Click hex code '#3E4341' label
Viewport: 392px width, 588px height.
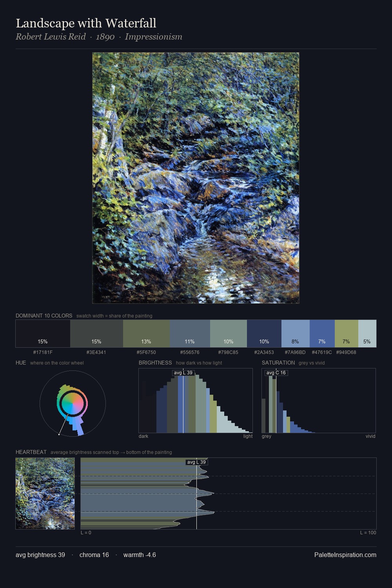[x=96, y=352]
